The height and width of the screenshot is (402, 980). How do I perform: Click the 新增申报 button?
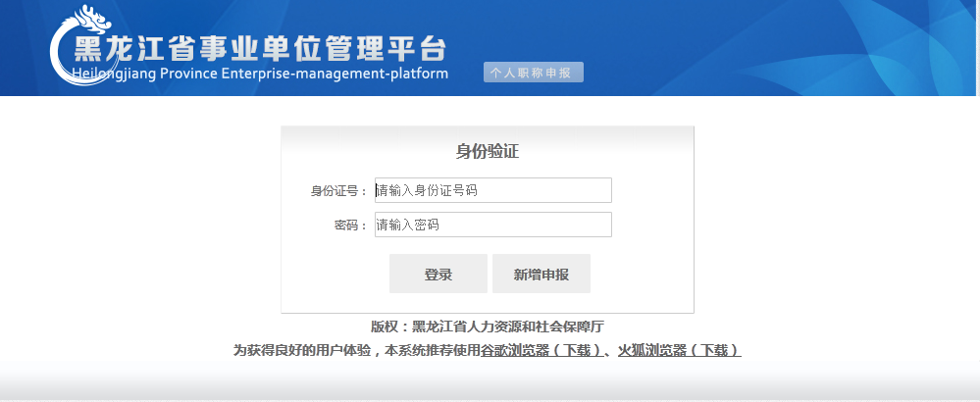pos(542,274)
